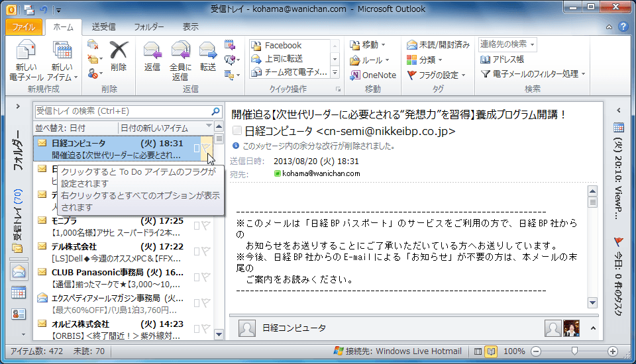This screenshot has height=364, width=636.
Task: Select the デル株式会社 email
Action: coord(123,252)
